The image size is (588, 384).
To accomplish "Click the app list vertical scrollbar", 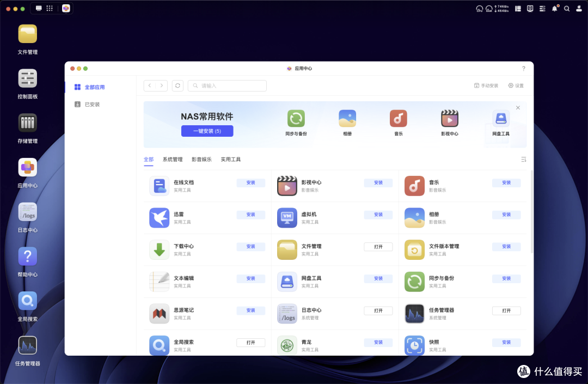I will [532, 212].
